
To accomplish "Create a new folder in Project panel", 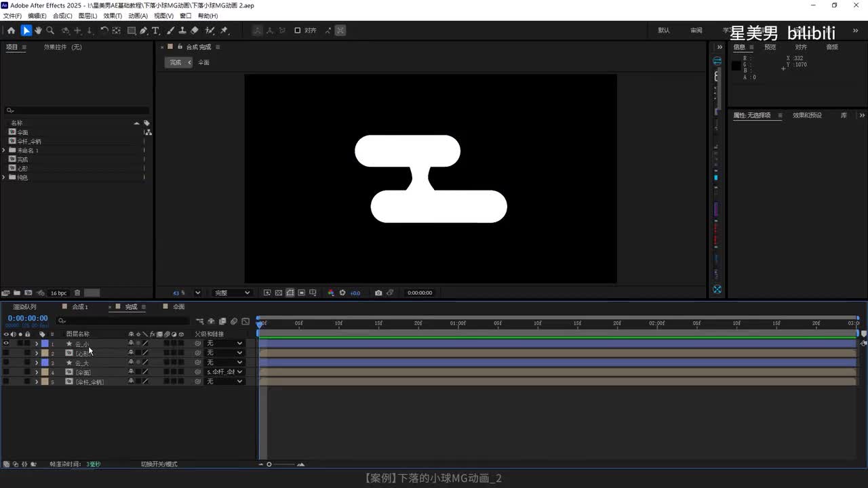I will (x=17, y=293).
